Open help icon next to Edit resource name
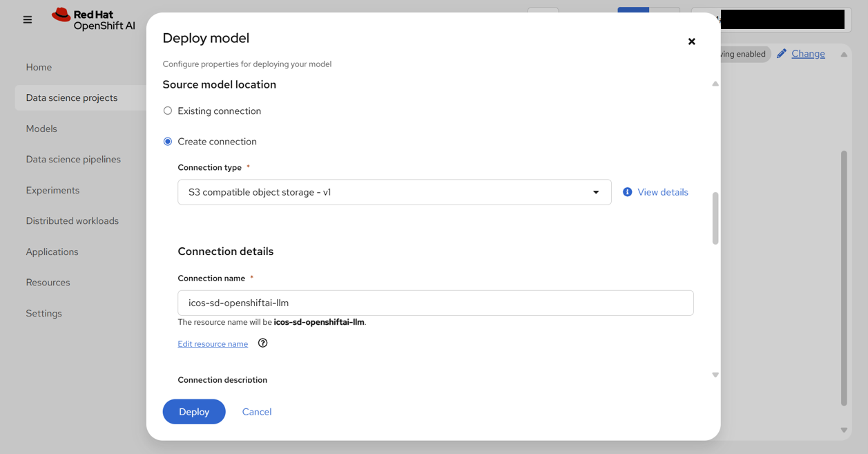 pos(262,343)
